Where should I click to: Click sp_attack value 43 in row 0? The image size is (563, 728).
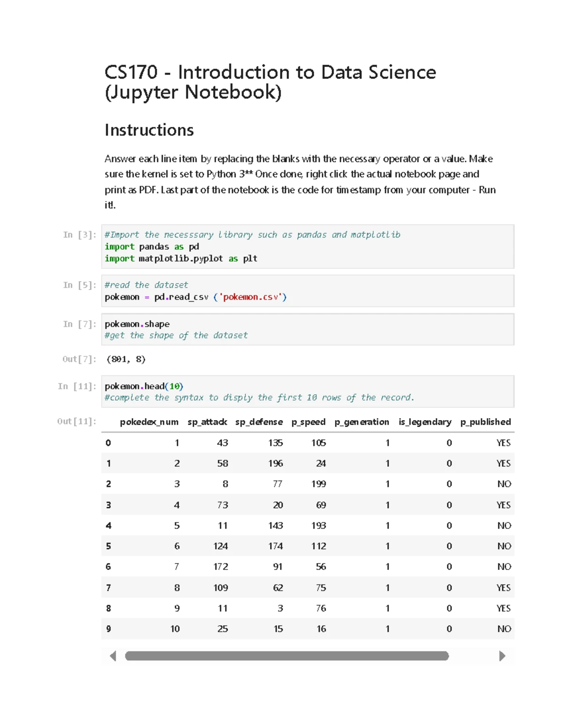click(222, 443)
